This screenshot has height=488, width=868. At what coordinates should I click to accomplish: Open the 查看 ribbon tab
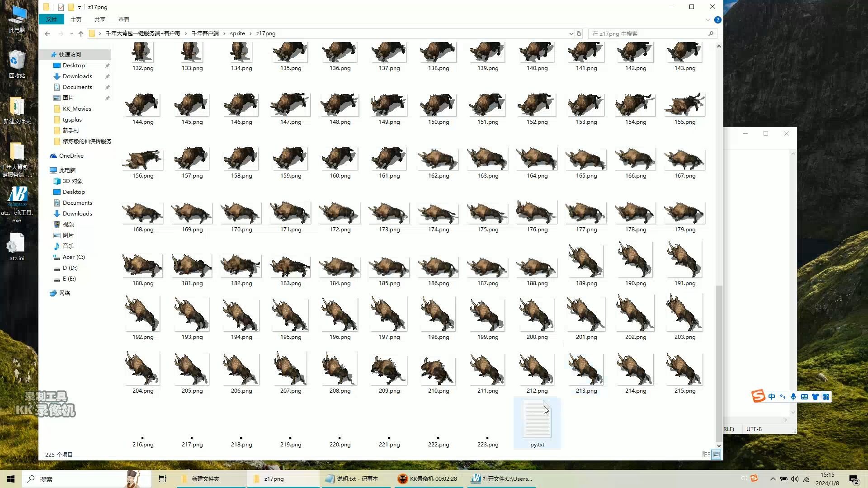(x=123, y=20)
